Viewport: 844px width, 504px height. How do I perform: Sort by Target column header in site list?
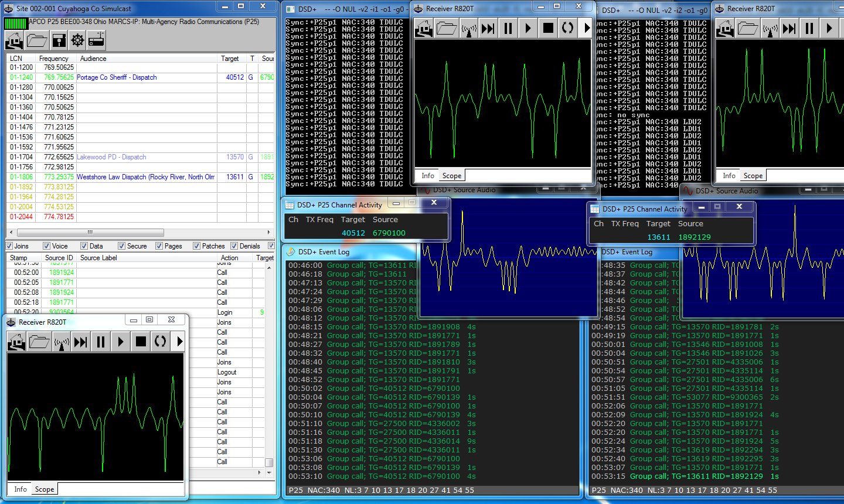coord(232,59)
